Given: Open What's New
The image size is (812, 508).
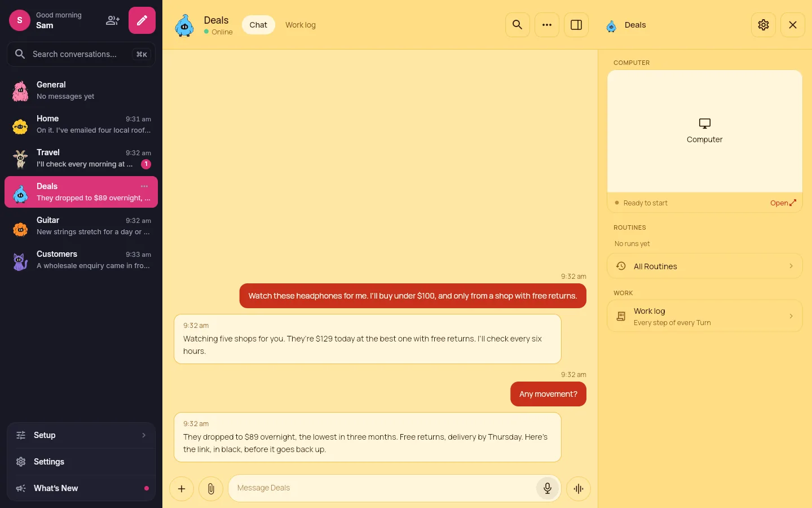Looking at the screenshot, I should click(x=81, y=488).
